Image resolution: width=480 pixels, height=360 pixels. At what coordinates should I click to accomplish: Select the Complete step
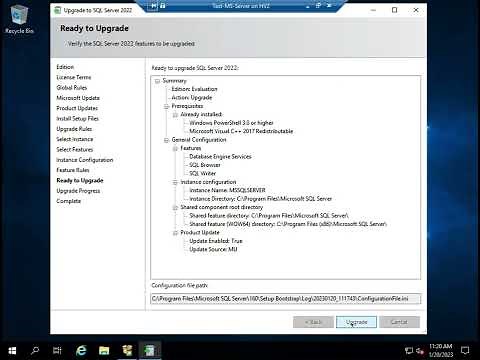69,201
